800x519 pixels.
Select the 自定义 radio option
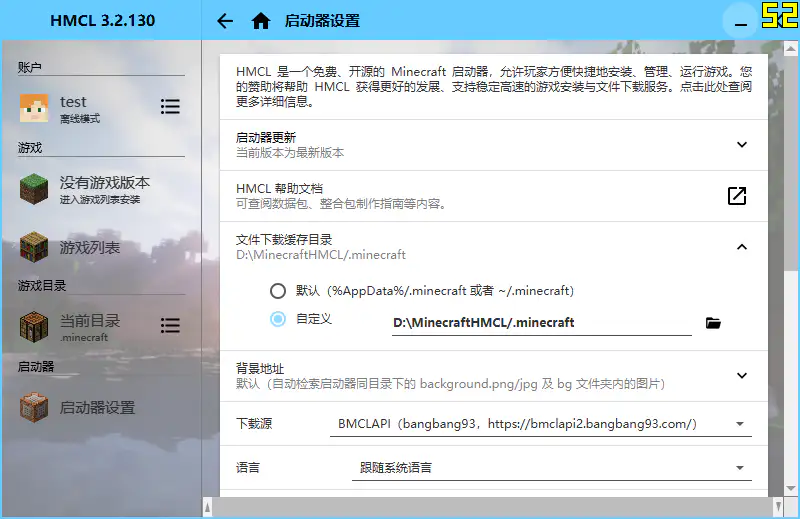(x=278, y=319)
